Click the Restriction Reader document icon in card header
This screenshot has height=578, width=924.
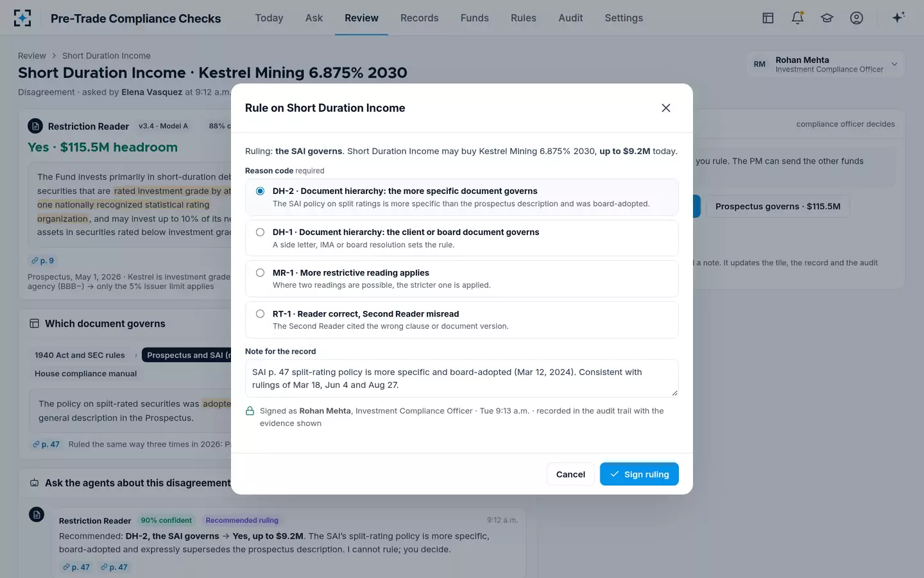pos(36,126)
